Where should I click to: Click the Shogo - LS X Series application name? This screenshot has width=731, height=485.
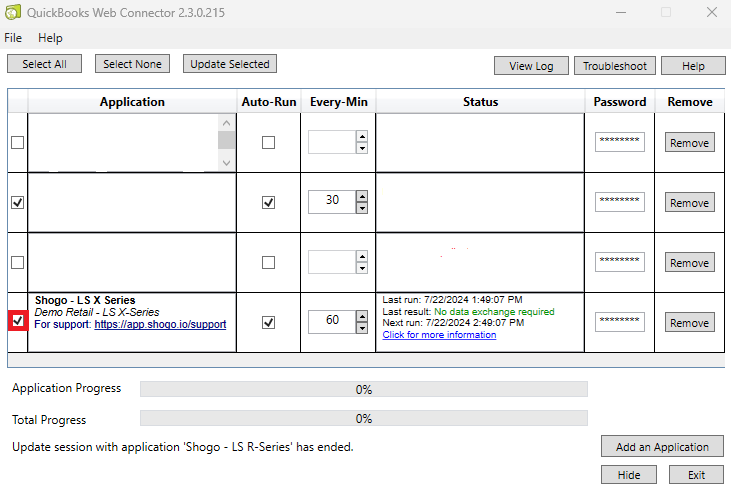tap(85, 300)
